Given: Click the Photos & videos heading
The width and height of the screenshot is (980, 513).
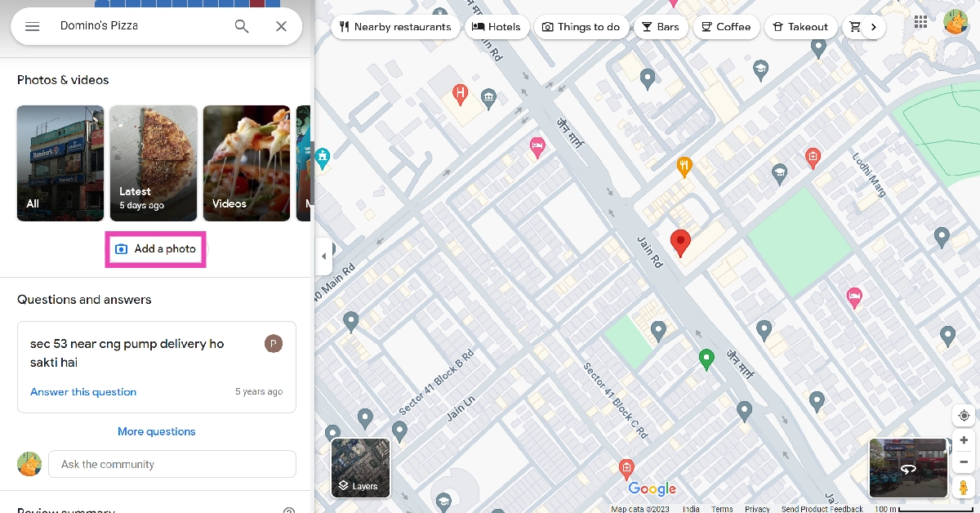Looking at the screenshot, I should click(x=63, y=80).
